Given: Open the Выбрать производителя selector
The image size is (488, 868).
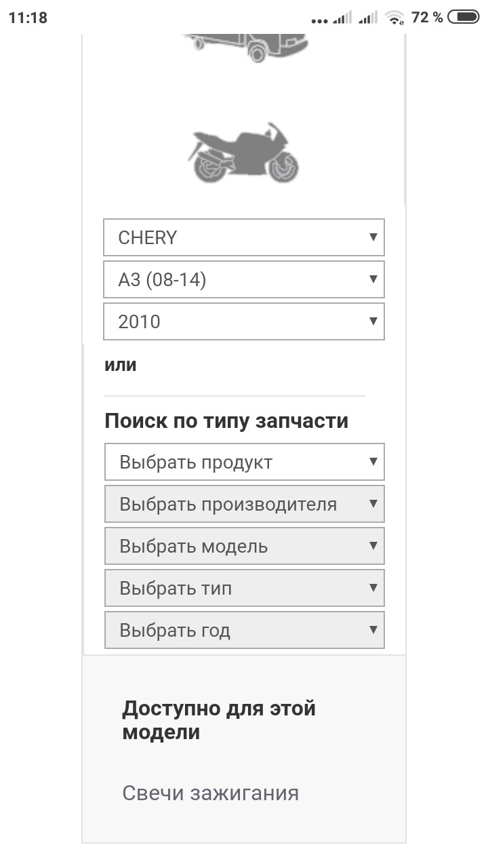Looking at the screenshot, I should 244,504.
